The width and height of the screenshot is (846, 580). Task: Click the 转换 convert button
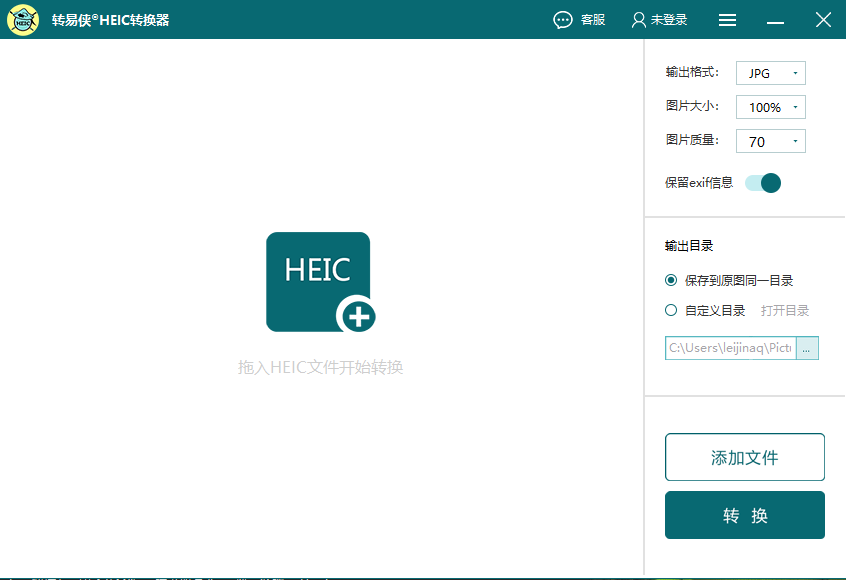click(x=745, y=515)
